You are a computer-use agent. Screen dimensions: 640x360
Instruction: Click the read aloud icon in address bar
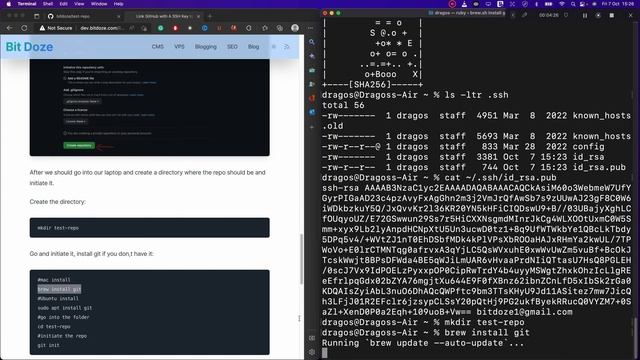tap(131, 28)
